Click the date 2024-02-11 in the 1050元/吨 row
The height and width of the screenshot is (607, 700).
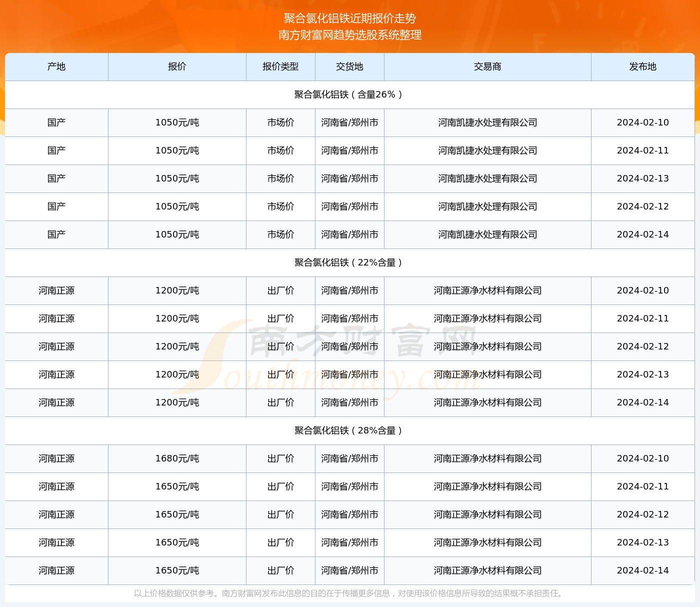[x=643, y=150]
